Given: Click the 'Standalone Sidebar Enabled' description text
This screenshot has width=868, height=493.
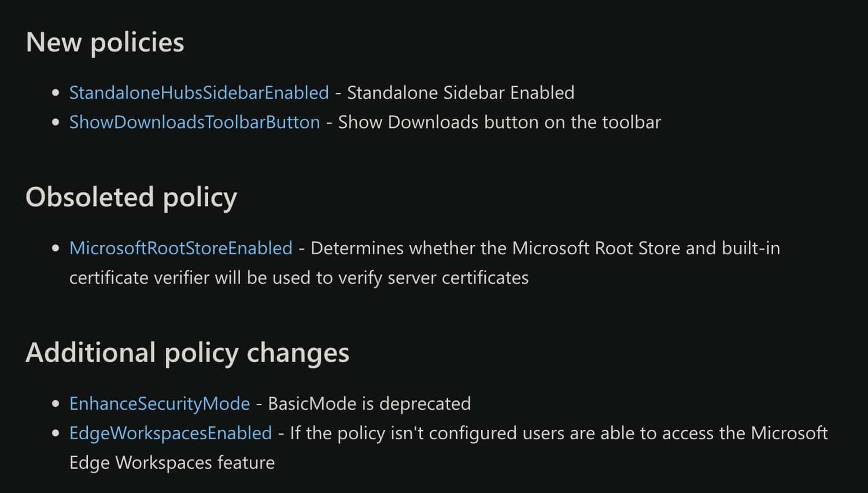Looking at the screenshot, I should 460,92.
